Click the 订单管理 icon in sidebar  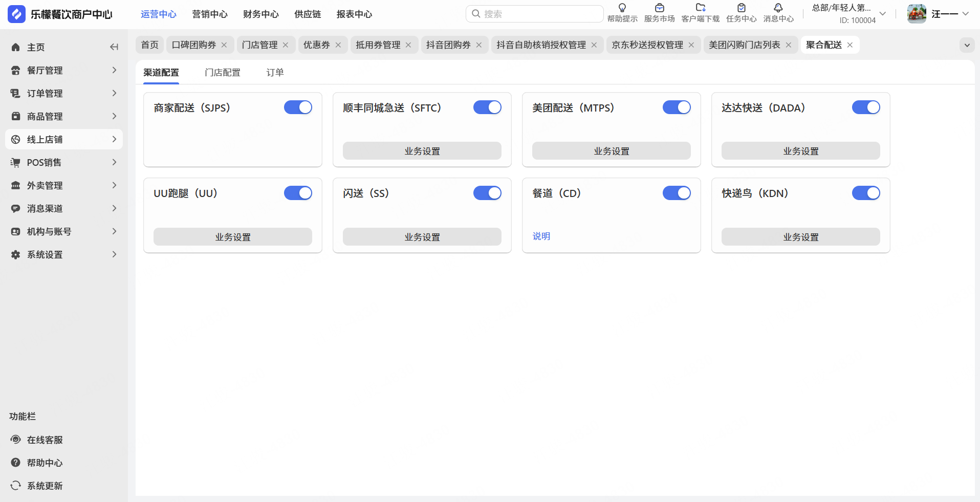(x=16, y=93)
